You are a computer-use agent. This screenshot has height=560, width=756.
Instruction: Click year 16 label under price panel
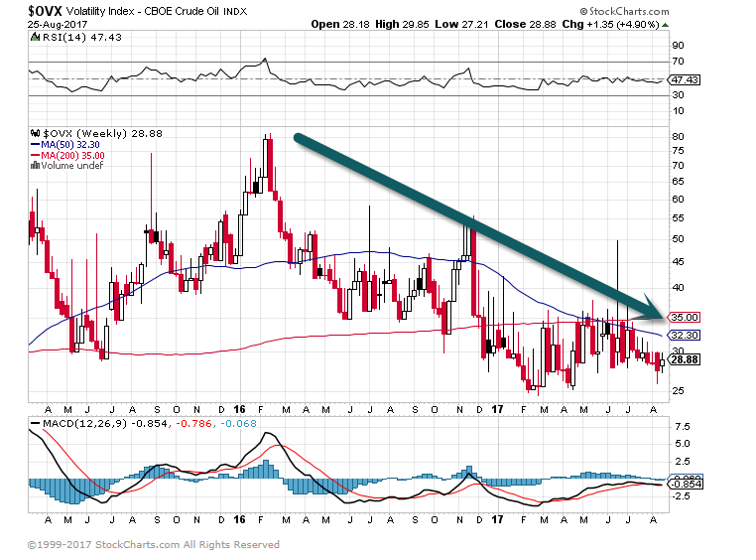(x=240, y=409)
